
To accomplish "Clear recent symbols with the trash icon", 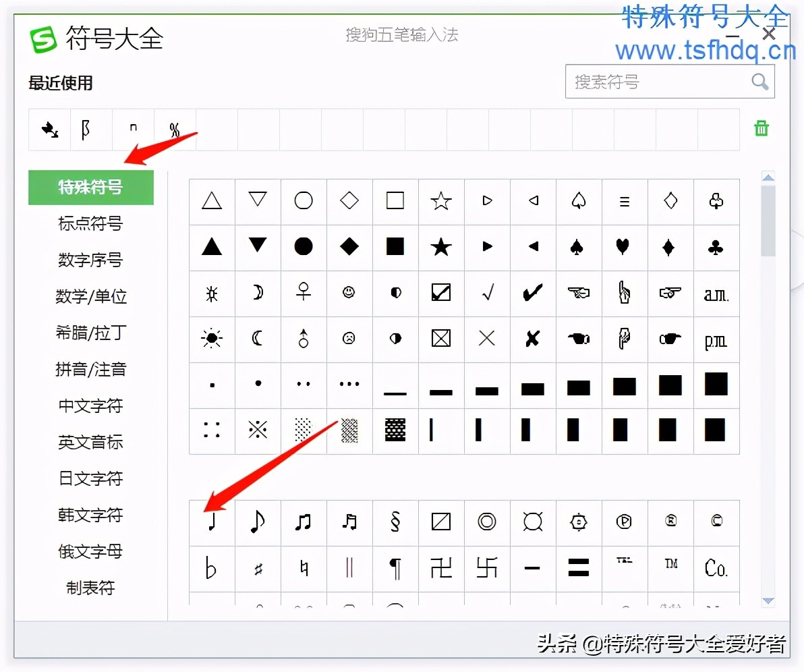I will 761,128.
